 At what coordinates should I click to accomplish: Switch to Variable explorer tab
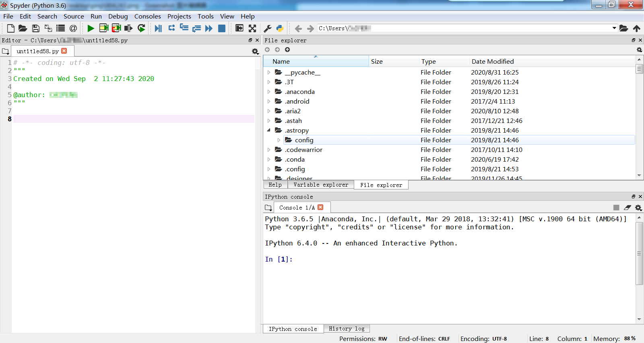click(x=321, y=185)
